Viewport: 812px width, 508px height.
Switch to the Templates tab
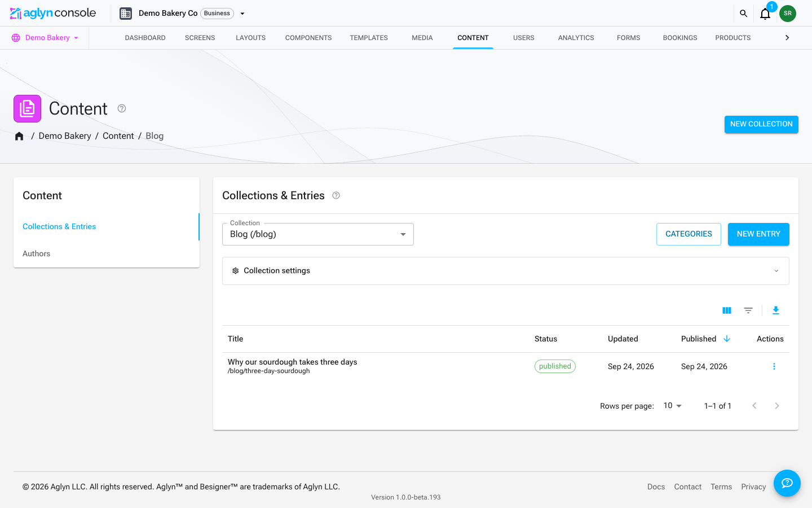click(369, 38)
